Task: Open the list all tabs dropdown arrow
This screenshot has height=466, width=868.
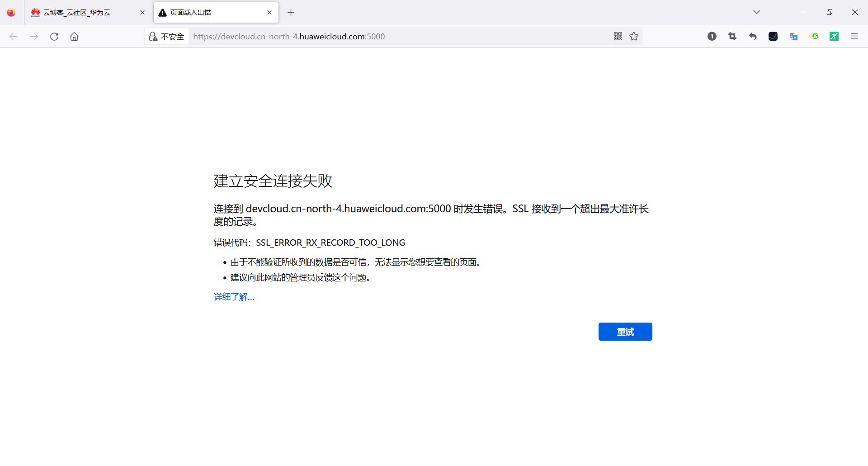Action: click(757, 12)
